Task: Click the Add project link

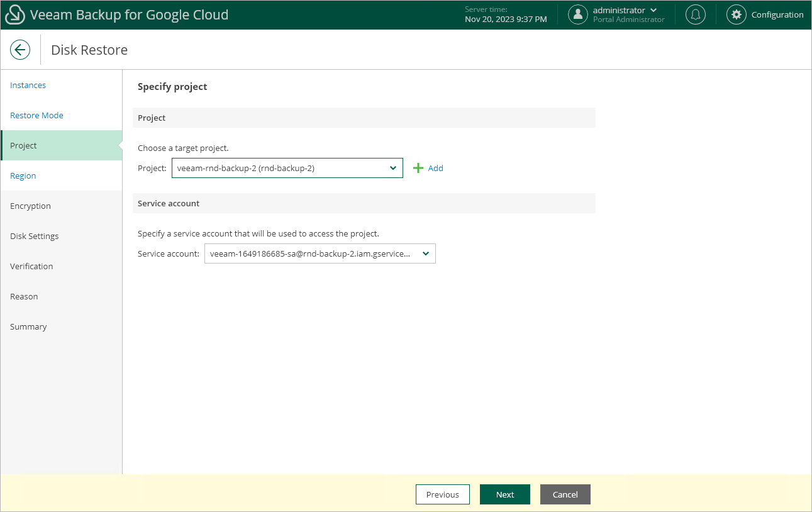Action: tap(436, 168)
